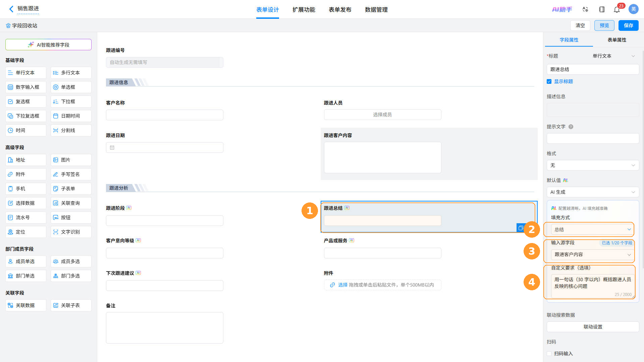
Task: Click the 自定义要求 text area
Action: point(593,286)
